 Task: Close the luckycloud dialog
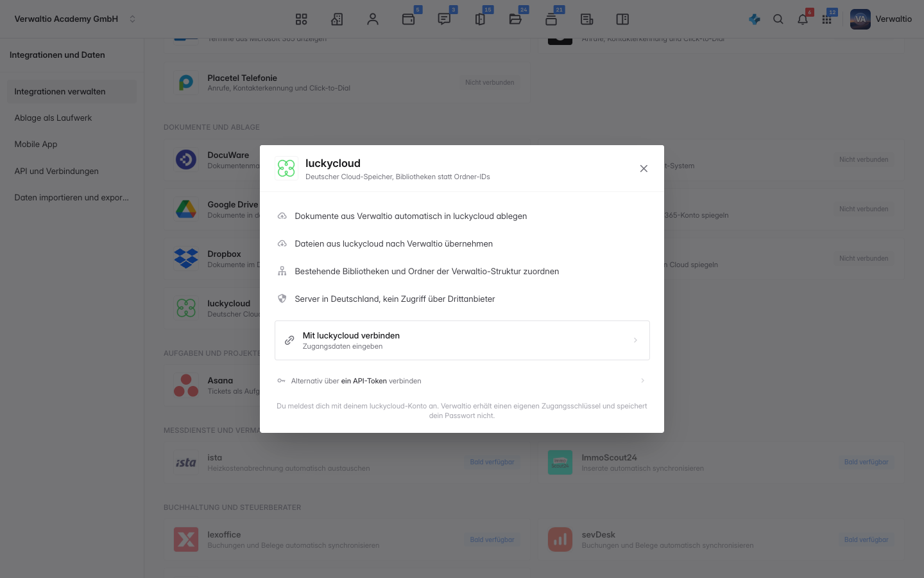click(644, 168)
